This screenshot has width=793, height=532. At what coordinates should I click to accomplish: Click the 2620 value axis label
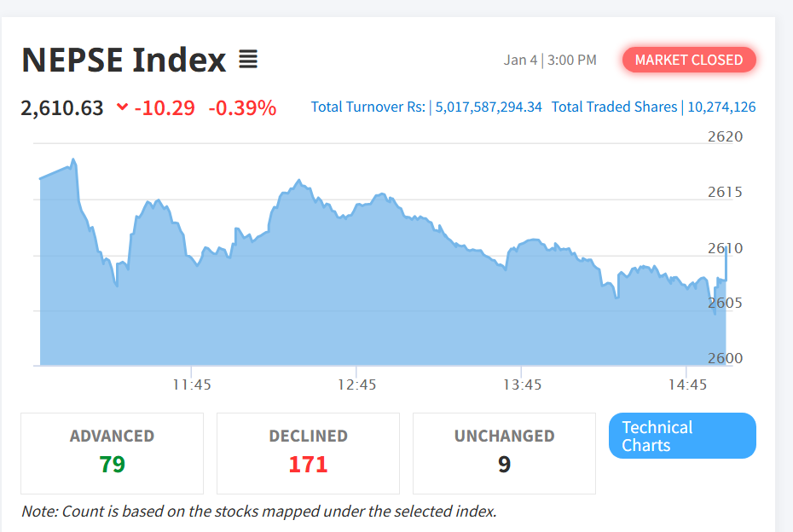(726, 136)
